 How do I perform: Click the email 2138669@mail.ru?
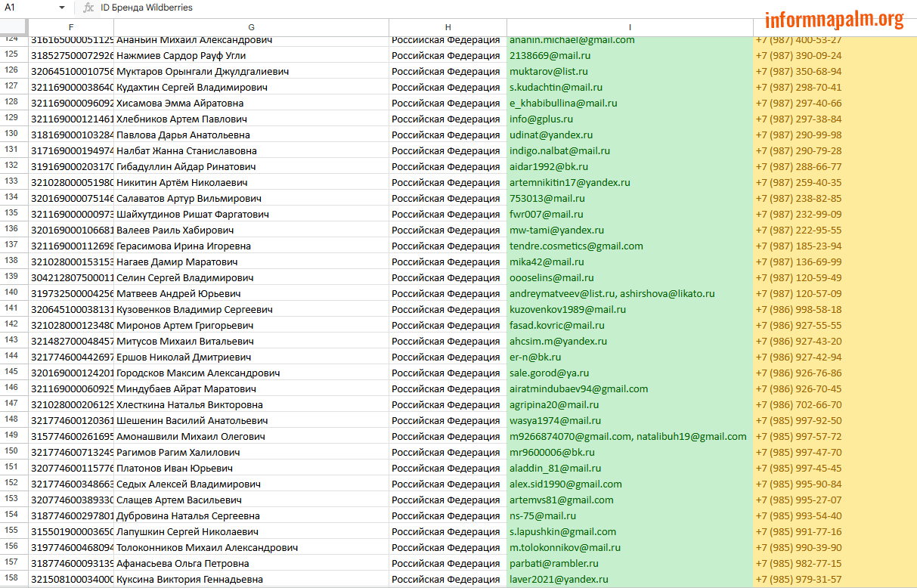click(550, 55)
